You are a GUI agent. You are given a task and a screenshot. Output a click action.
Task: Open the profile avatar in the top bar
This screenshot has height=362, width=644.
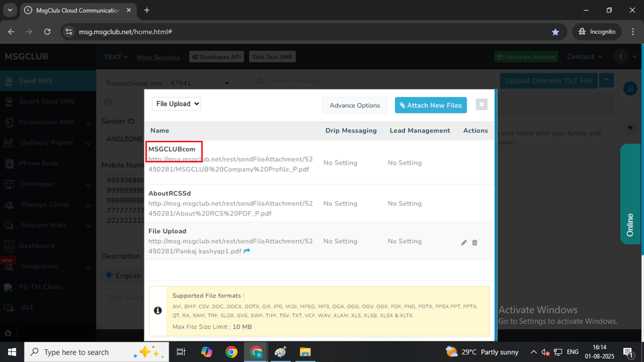(x=621, y=57)
